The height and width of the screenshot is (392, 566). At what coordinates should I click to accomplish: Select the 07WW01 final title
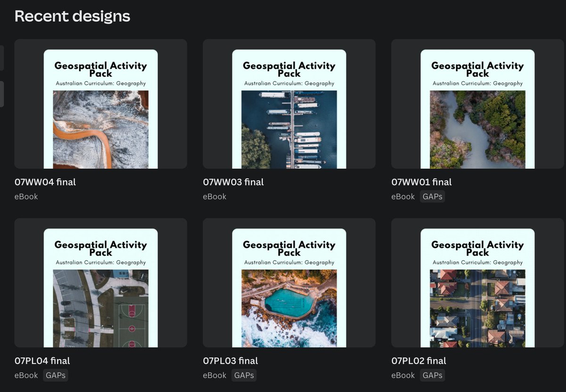point(421,182)
